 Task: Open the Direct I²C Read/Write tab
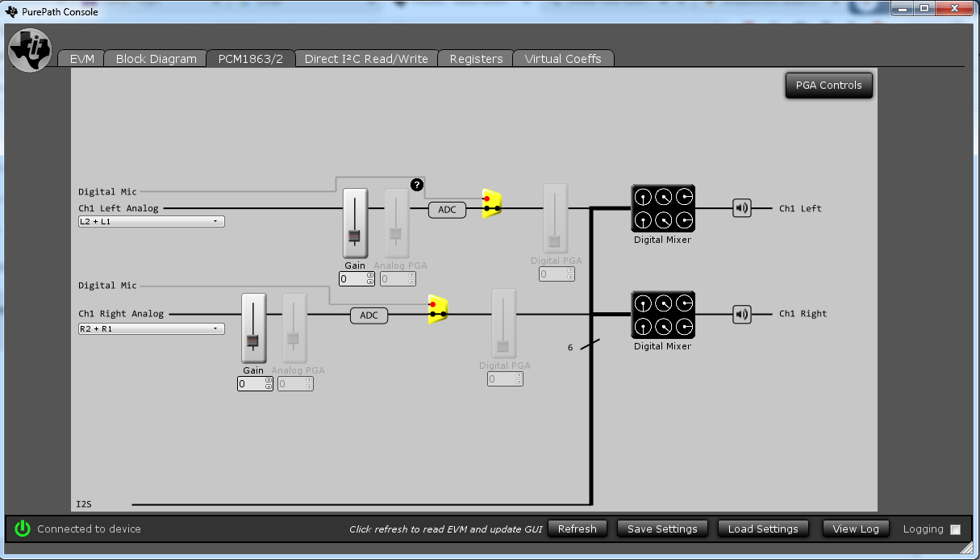[x=366, y=58]
